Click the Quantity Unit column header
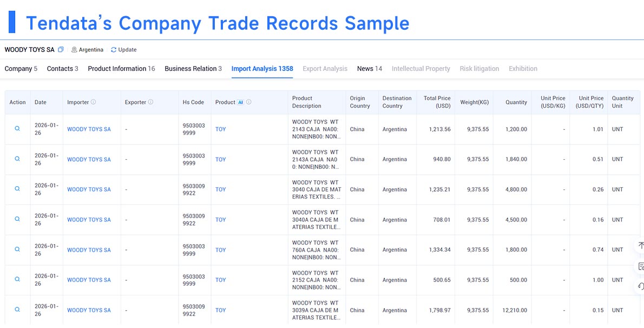 tap(623, 102)
